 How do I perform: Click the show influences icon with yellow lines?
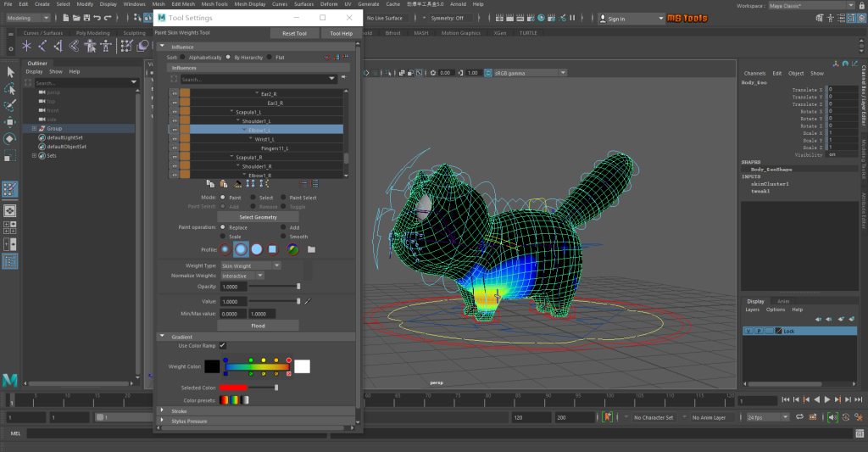point(264,183)
